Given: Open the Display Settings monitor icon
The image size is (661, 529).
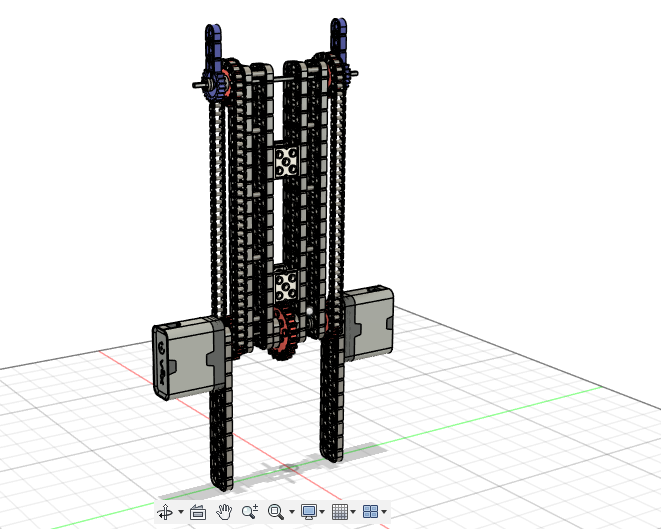Looking at the screenshot, I should [x=309, y=512].
